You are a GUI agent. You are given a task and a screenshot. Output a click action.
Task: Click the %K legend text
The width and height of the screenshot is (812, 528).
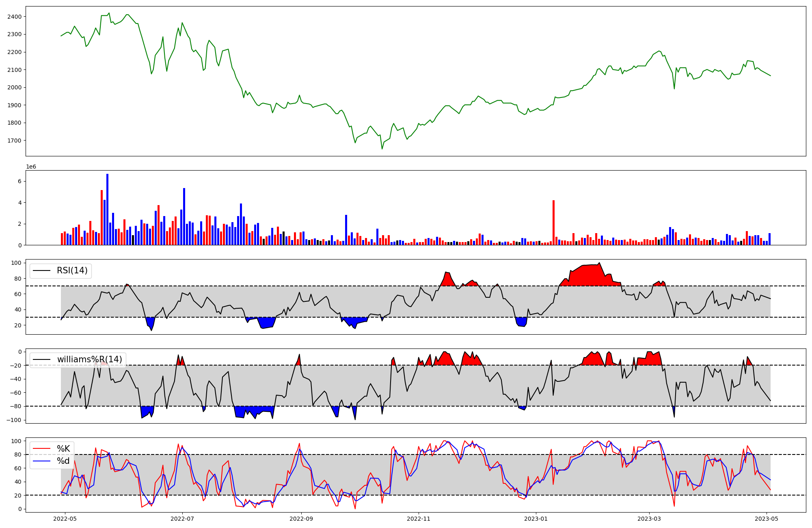pyautogui.click(x=63, y=449)
